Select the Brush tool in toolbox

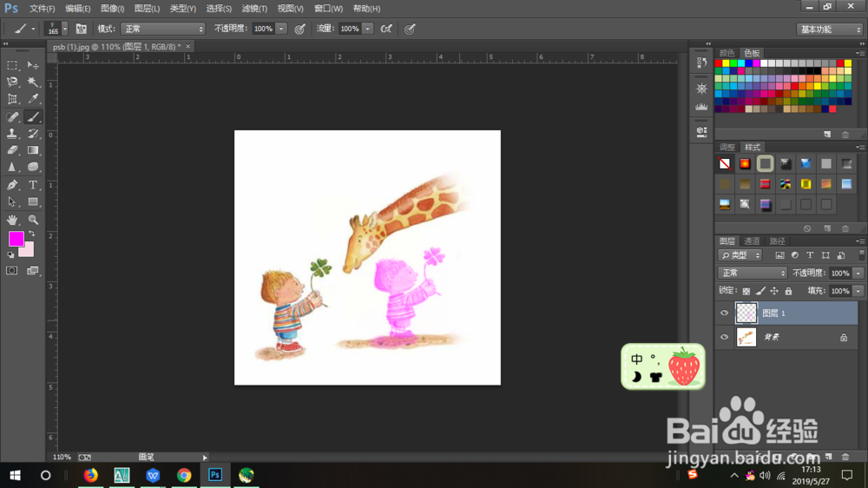tap(33, 117)
